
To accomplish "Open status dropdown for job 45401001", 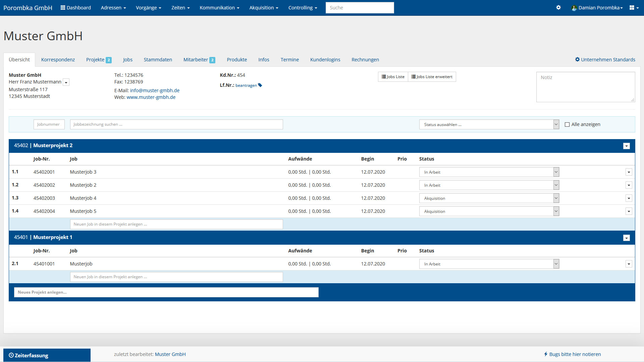I will click(489, 264).
